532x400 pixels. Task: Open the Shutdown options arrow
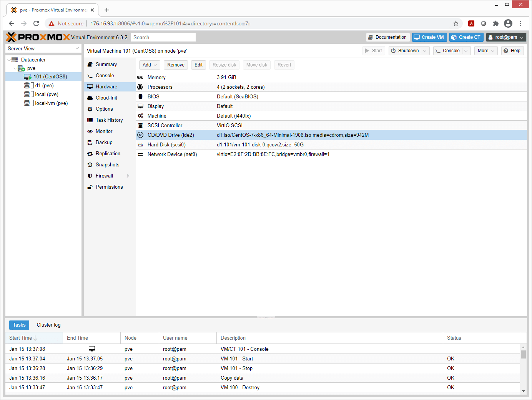click(x=425, y=51)
